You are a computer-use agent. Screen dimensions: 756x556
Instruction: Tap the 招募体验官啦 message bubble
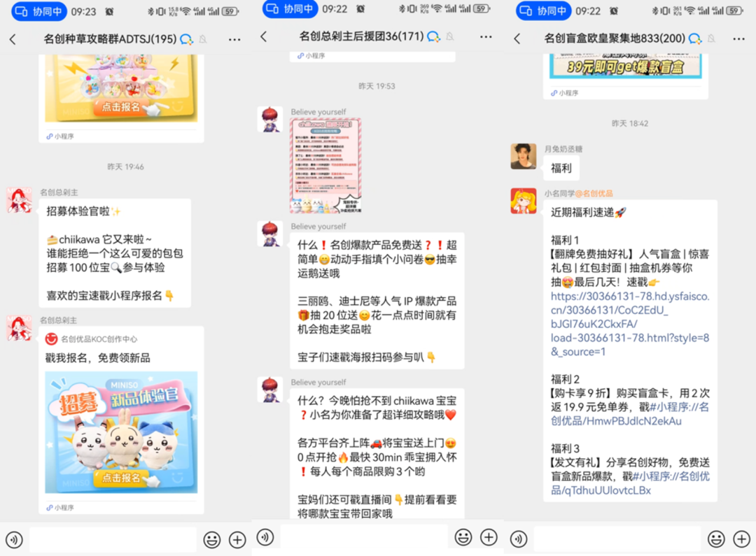tap(115, 253)
